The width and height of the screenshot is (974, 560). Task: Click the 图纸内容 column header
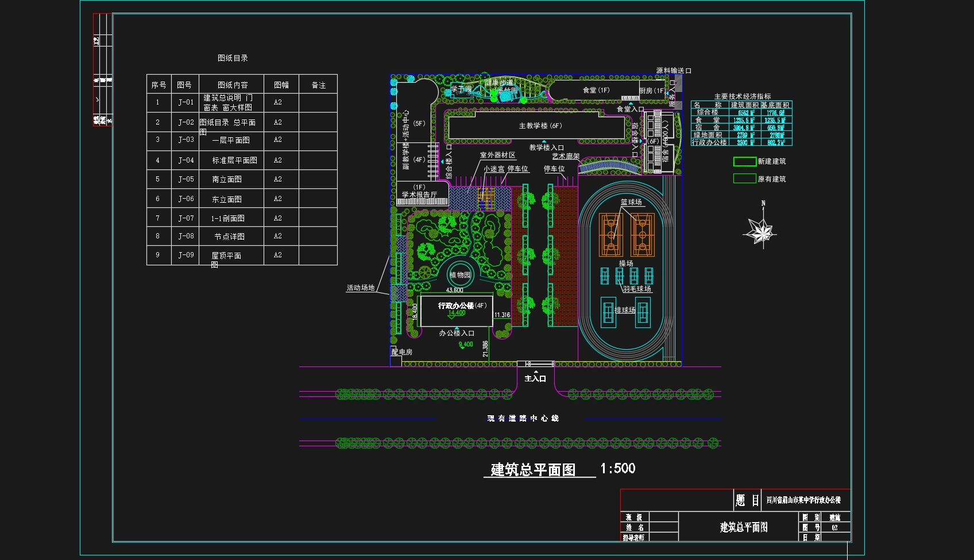[x=233, y=85]
